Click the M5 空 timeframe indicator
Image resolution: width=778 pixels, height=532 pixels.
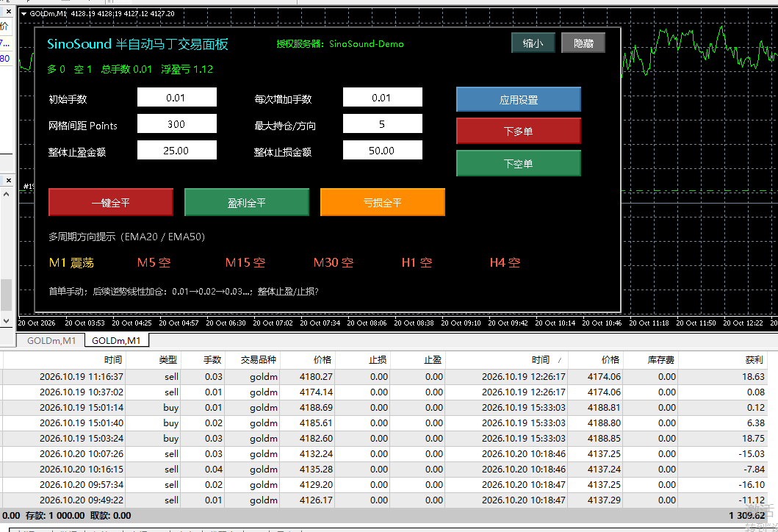tap(154, 262)
